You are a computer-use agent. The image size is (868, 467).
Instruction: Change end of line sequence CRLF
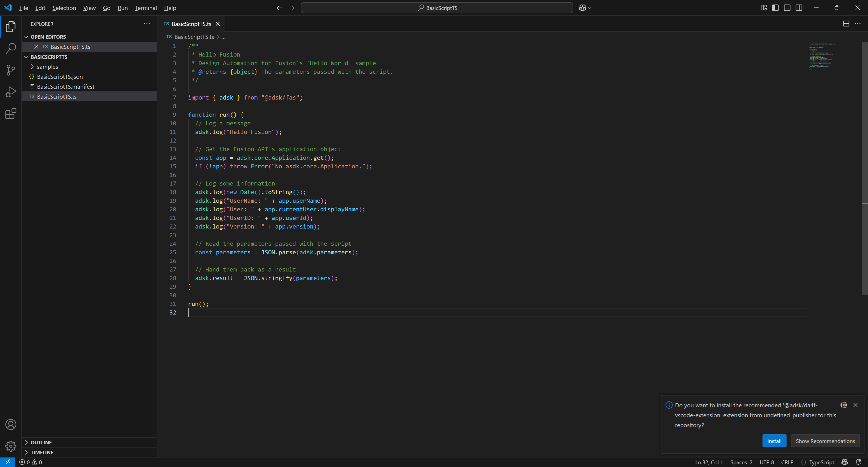[x=787, y=462]
